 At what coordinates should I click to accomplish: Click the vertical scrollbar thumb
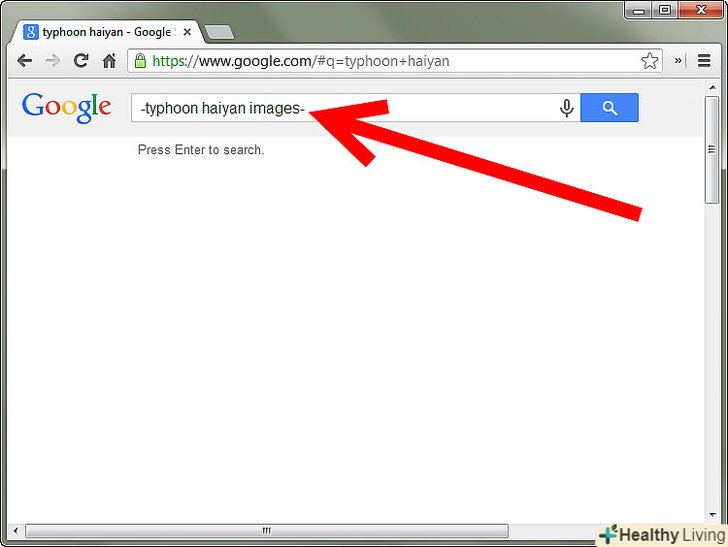coord(712,150)
